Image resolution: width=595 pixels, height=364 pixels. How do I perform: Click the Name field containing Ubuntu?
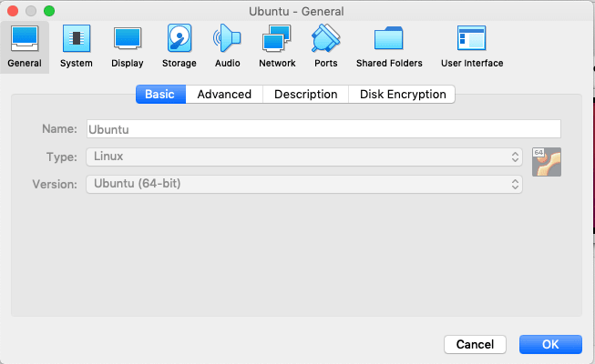(x=323, y=129)
